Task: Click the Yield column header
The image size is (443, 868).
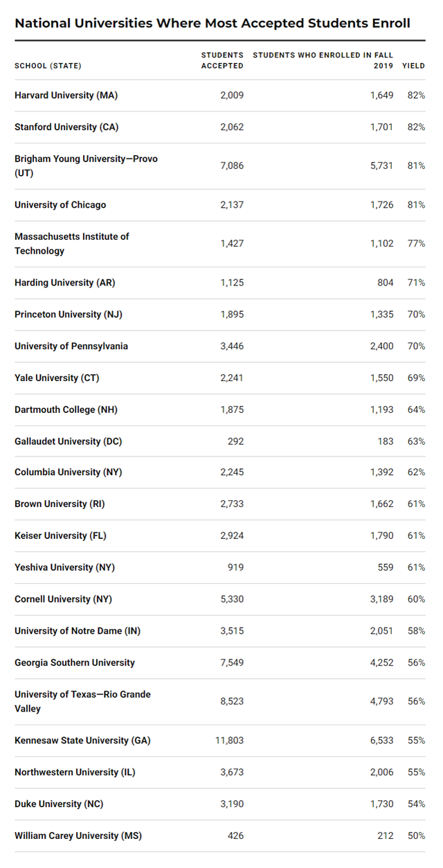Action: (x=414, y=66)
